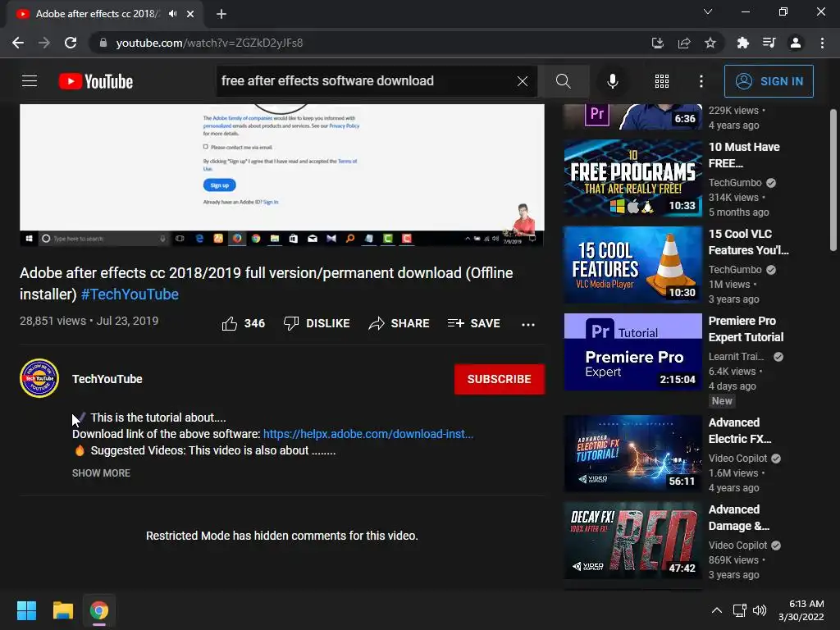This screenshot has width=840, height=630.
Task: Select the Adobe after effects tab
Action: [97, 14]
